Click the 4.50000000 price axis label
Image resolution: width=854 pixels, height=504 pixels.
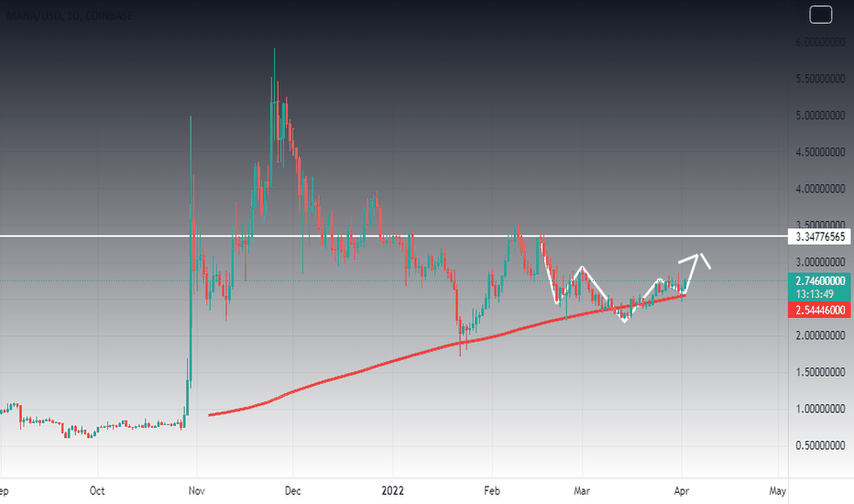pos(820,152)
